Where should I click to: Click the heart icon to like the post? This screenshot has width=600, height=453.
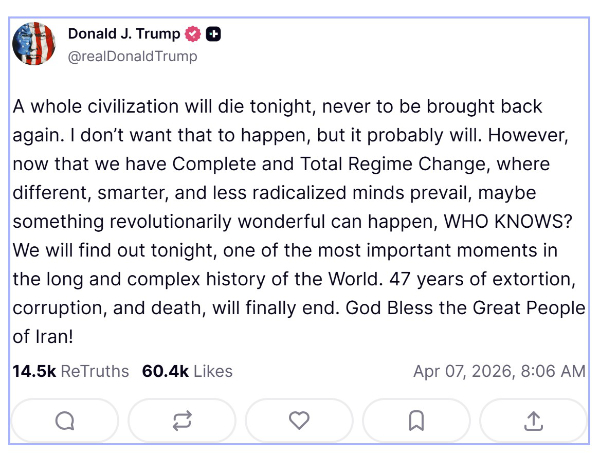click(x=299, y=421)
